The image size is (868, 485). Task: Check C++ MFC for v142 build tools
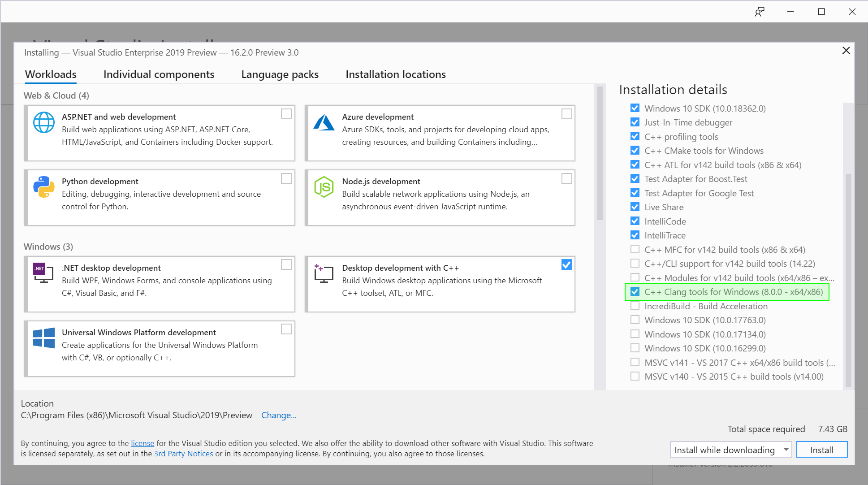pos(635,249)
